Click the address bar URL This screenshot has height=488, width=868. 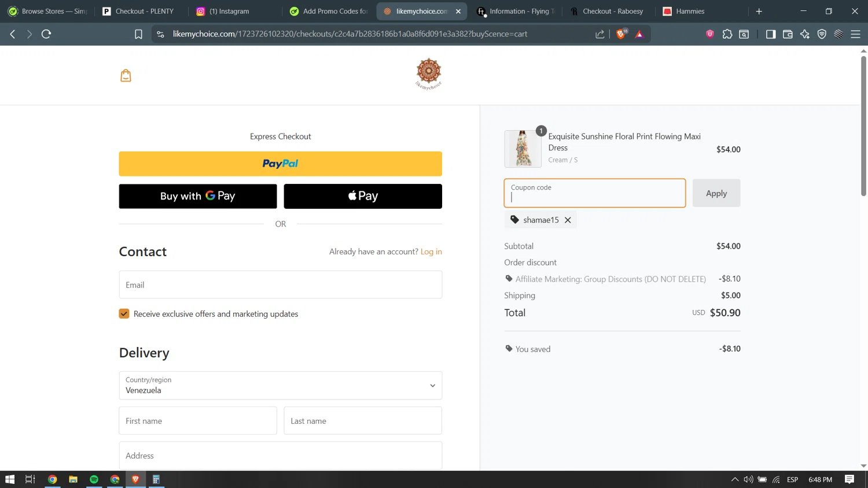(x=350, y=34)
